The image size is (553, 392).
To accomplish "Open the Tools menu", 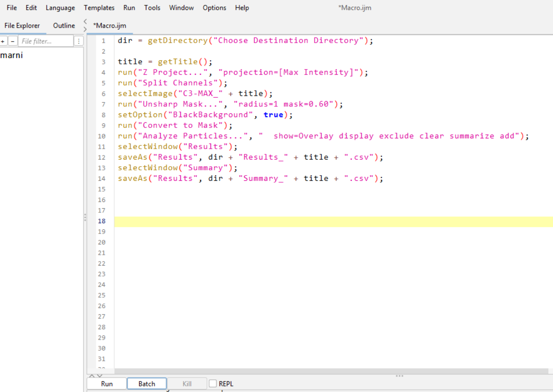I will click(152, 8).
